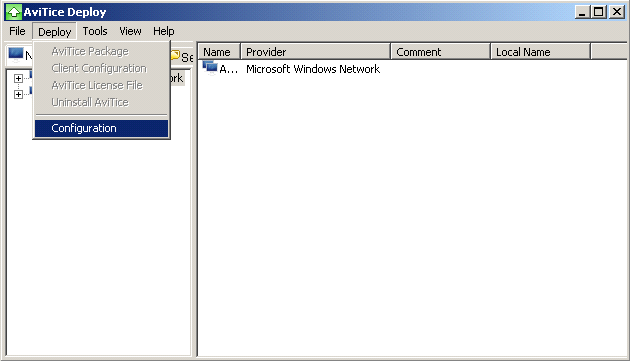Click the yellow search tab icon
The image size is (630, 361).
(175, 55)
